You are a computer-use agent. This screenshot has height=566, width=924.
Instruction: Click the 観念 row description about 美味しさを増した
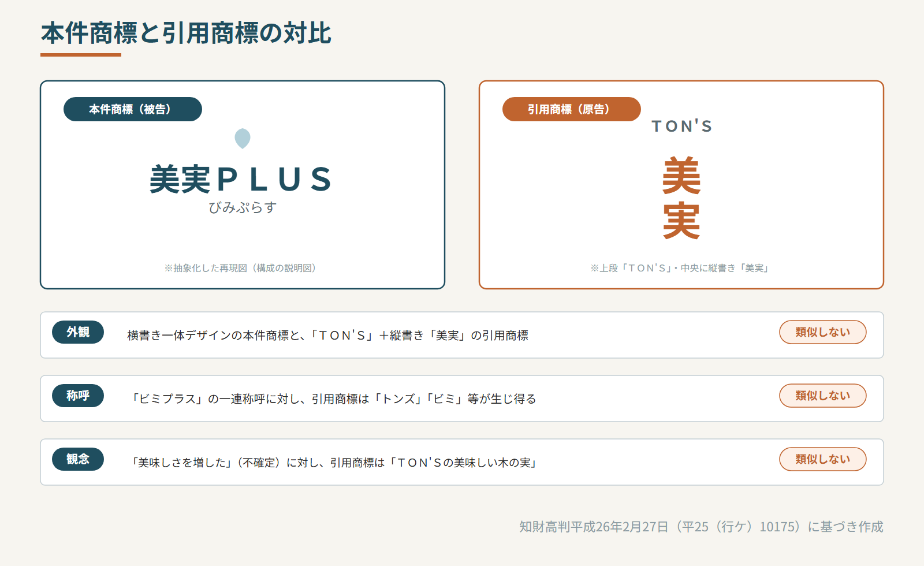334,463
